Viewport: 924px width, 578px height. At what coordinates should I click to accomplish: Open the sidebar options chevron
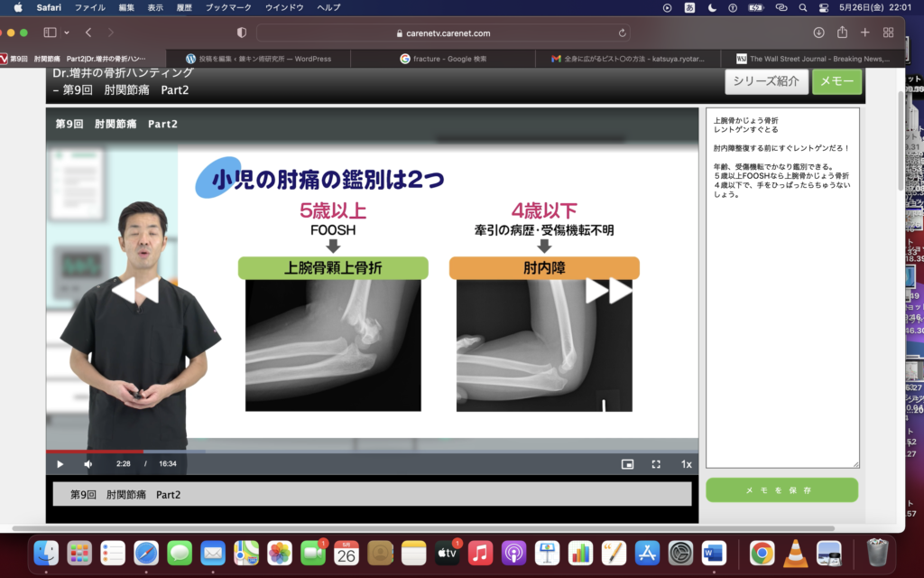pos(66,32)
